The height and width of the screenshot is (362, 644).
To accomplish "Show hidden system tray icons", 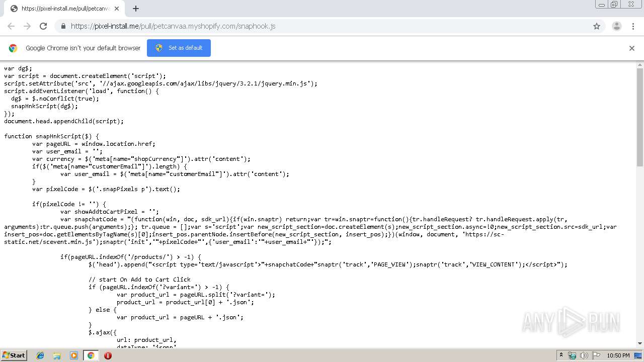I will click(x=561, y=355).
